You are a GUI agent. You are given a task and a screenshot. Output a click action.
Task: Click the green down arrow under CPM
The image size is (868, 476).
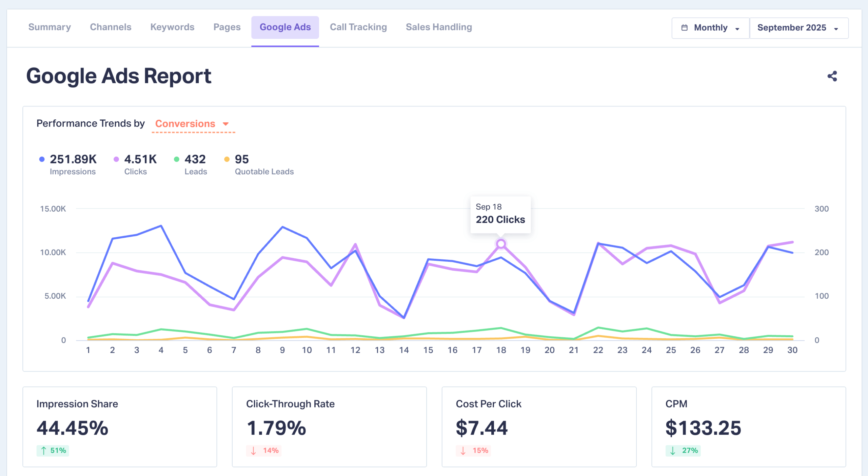pyautogui.click(x=673, y=451)
